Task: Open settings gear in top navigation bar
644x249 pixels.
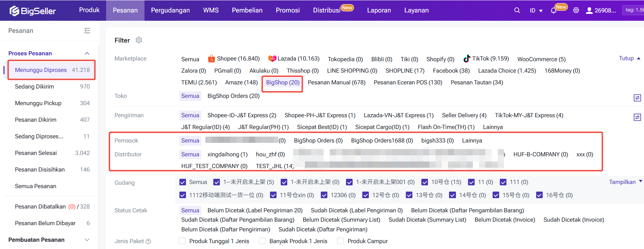Action: pos(576,10)
